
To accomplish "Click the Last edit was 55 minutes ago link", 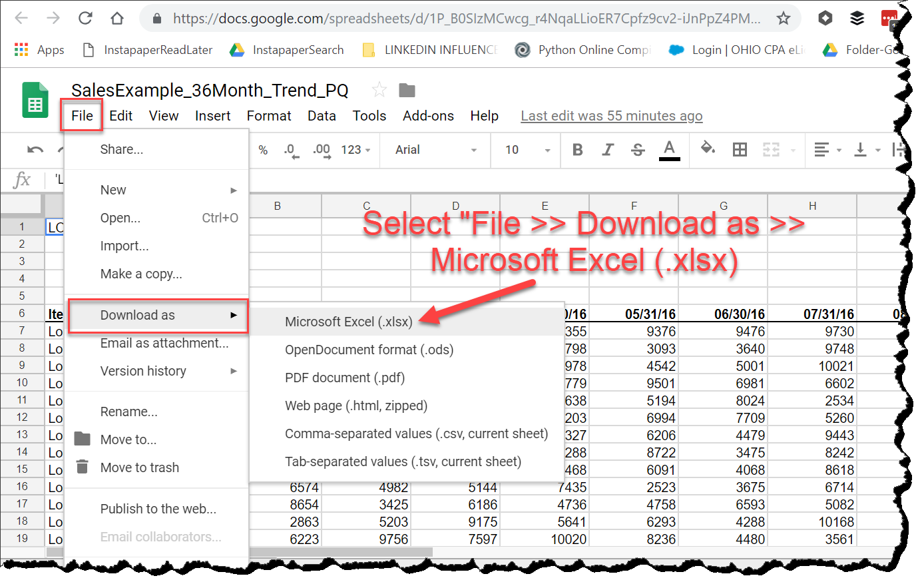I will click(611, 115).
